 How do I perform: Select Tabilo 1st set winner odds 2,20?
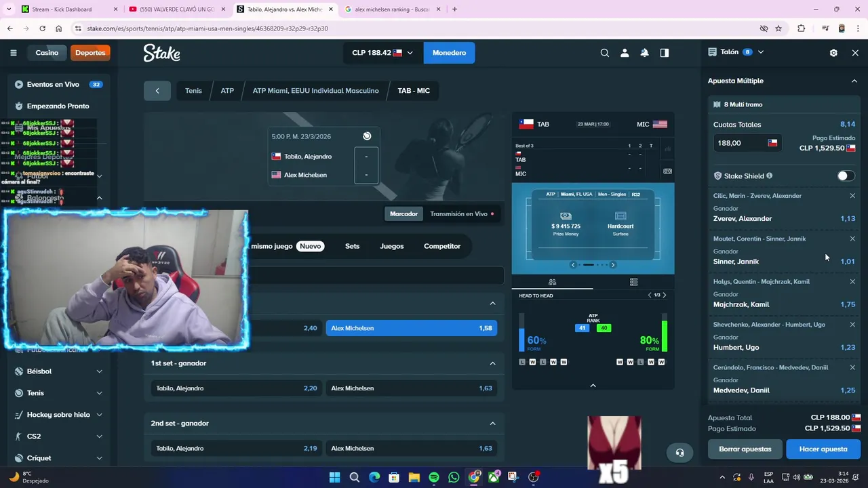pyautogui.click(x=237, y=388)
